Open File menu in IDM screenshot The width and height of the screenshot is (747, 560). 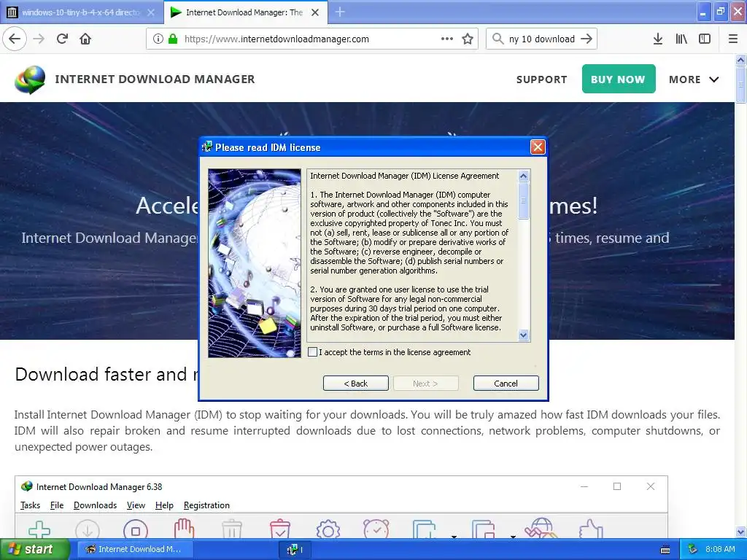[x=57, y=505]
